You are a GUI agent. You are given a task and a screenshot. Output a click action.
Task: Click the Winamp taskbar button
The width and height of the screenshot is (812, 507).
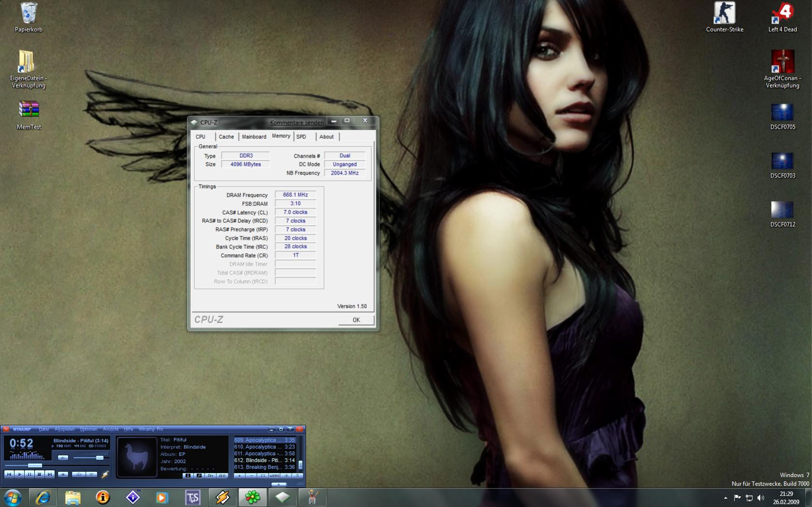click(x=222, y=497)
